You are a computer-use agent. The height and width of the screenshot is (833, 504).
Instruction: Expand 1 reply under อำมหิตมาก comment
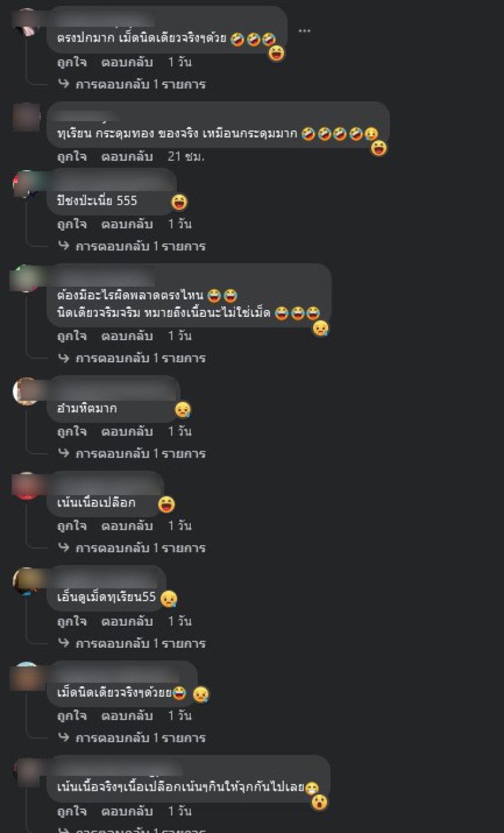coord(132,454)
